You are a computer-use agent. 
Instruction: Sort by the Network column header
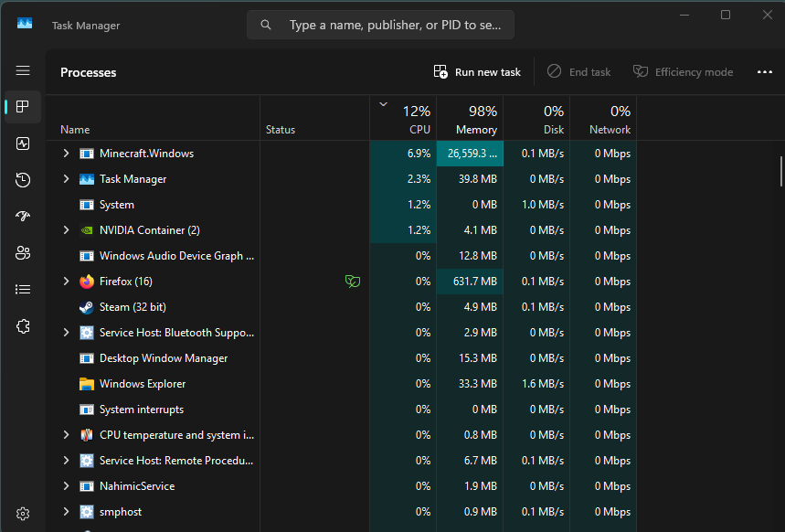coord(603,118)
